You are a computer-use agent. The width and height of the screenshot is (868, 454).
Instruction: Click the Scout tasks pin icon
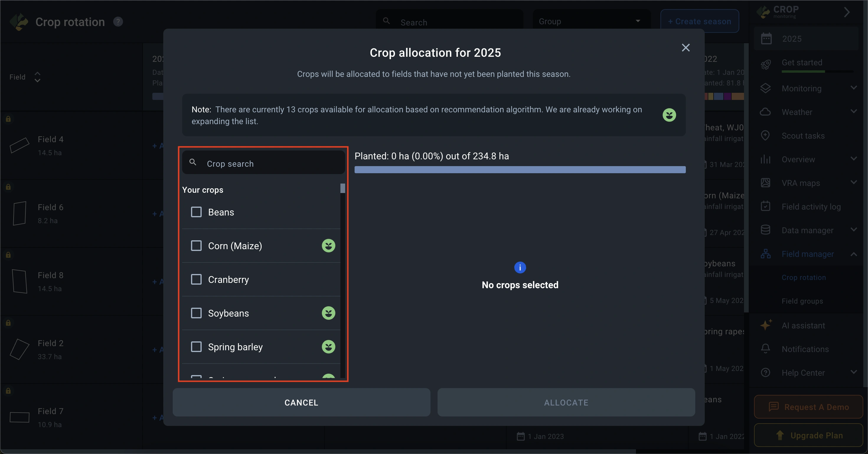765,136
